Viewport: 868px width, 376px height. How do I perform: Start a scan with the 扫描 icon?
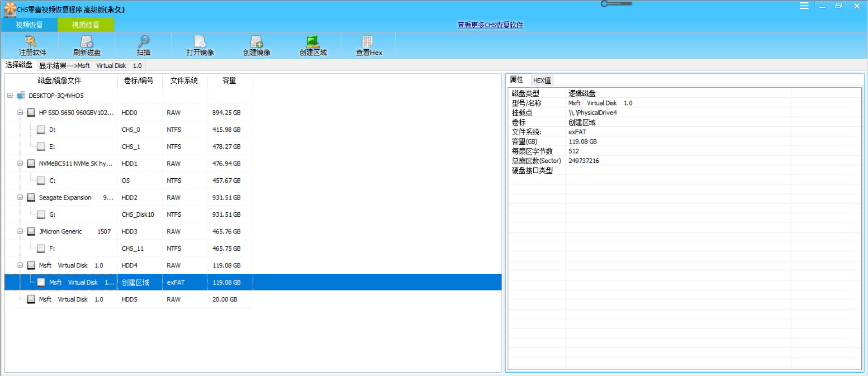(x=144, y=41)
